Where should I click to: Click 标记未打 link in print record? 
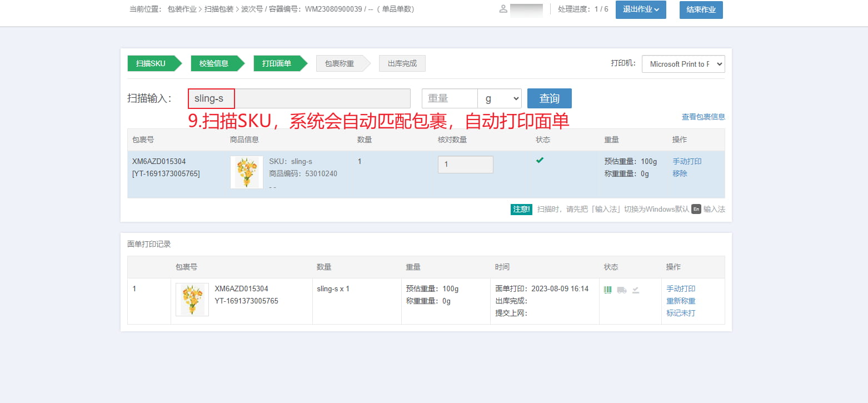tap(681, 313)
